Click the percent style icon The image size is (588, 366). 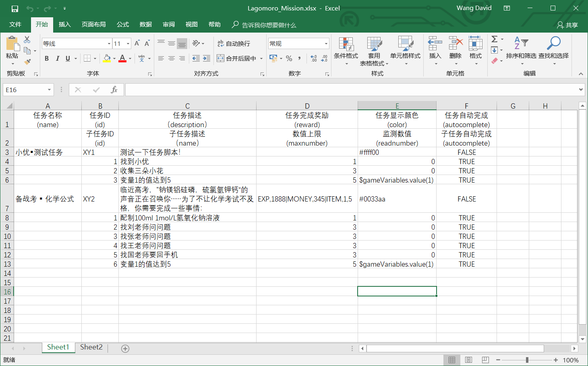(x=289, y=59)
